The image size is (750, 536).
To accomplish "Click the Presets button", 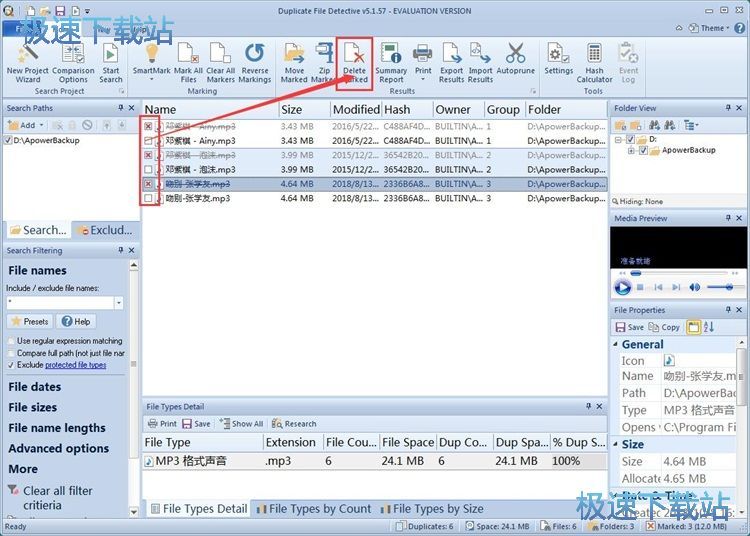I will click(x=30, y=321).
